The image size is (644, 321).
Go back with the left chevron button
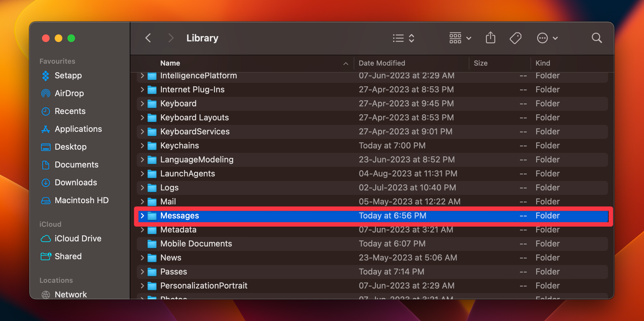tap(148, 38)
